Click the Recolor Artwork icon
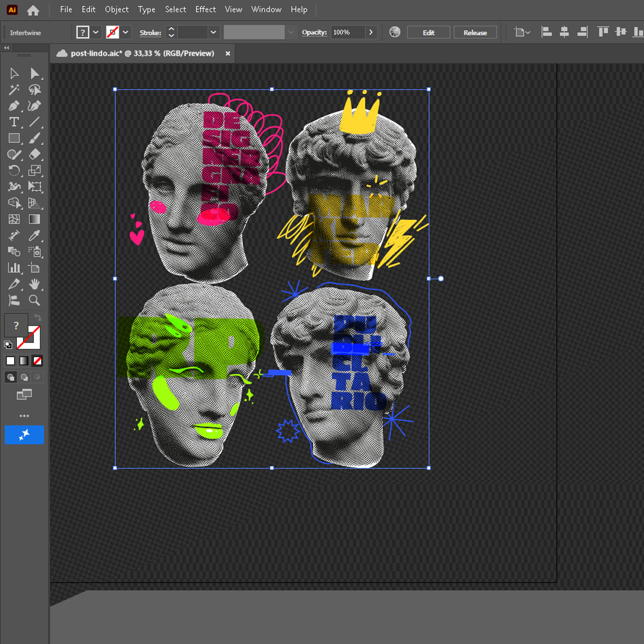 (x=395, y=32)
